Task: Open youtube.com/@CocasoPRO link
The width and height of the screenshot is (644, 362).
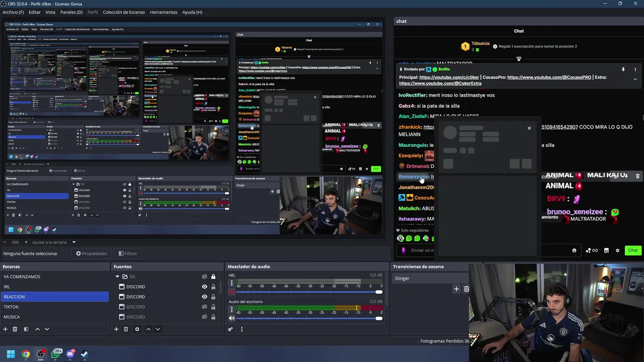Action: 549,77
